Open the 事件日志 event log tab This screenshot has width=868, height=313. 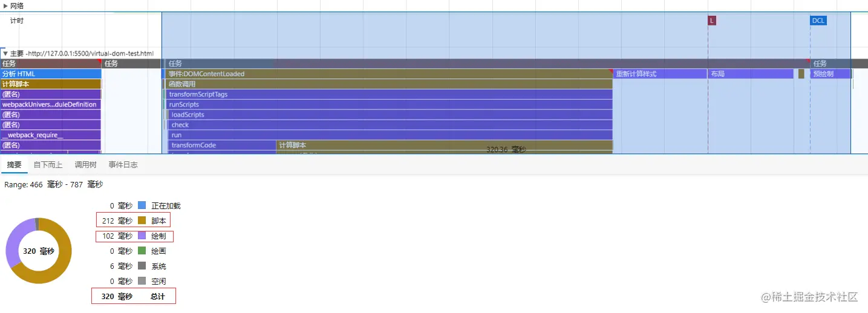123,164
